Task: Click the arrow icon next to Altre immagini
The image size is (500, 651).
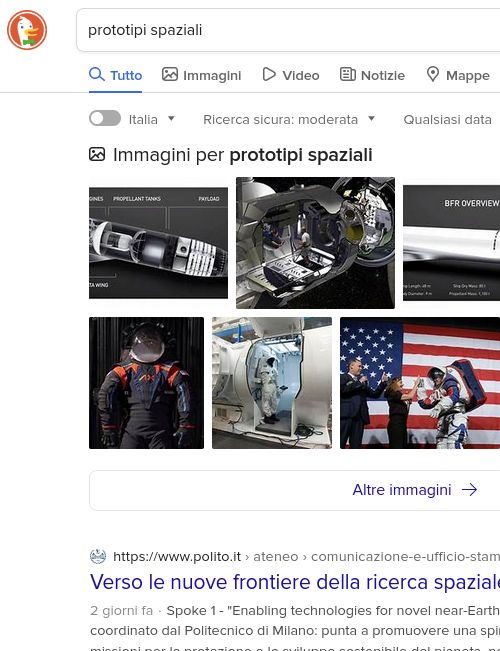Action: click(470, 490)
